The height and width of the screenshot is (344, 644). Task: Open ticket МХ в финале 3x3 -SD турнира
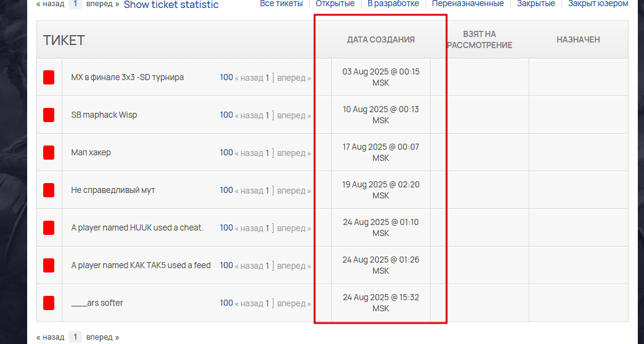coord(127,77)
